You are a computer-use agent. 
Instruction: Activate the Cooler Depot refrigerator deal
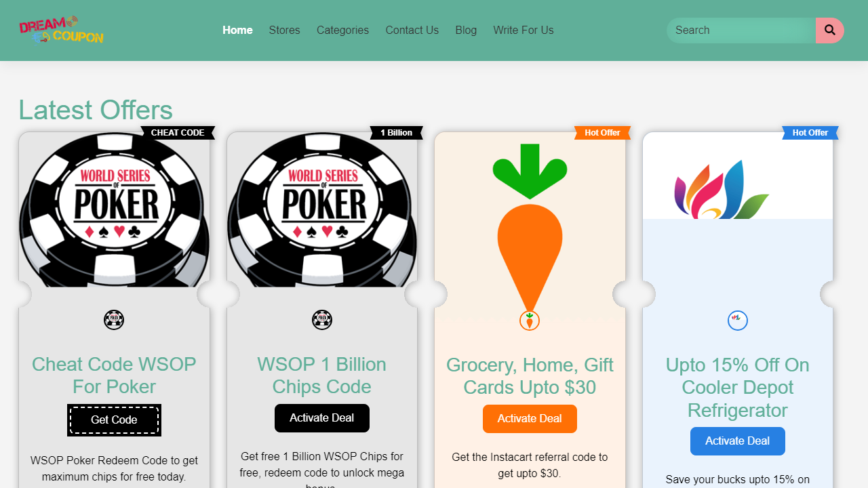coord(738,441)
